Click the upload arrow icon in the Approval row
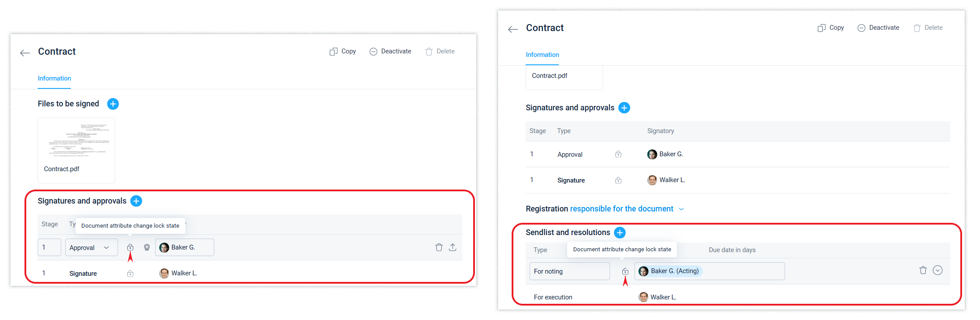The image size is (980, 320). click(x=453, y=247)
